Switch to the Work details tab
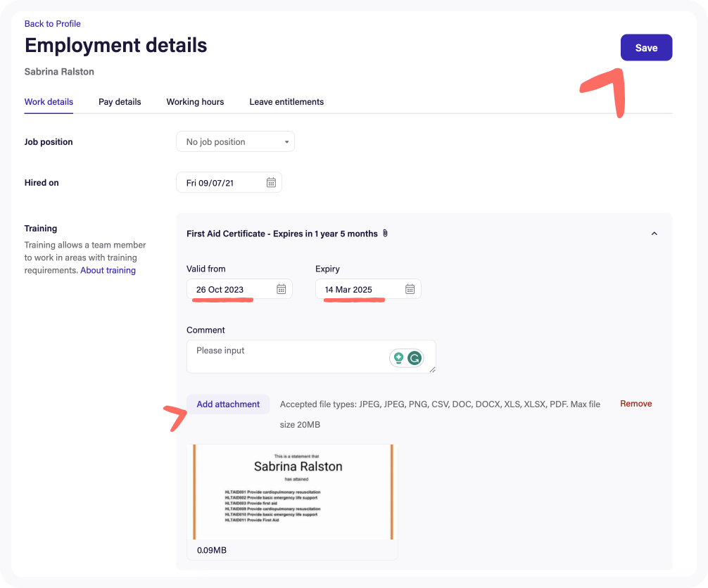 point(49,102)
